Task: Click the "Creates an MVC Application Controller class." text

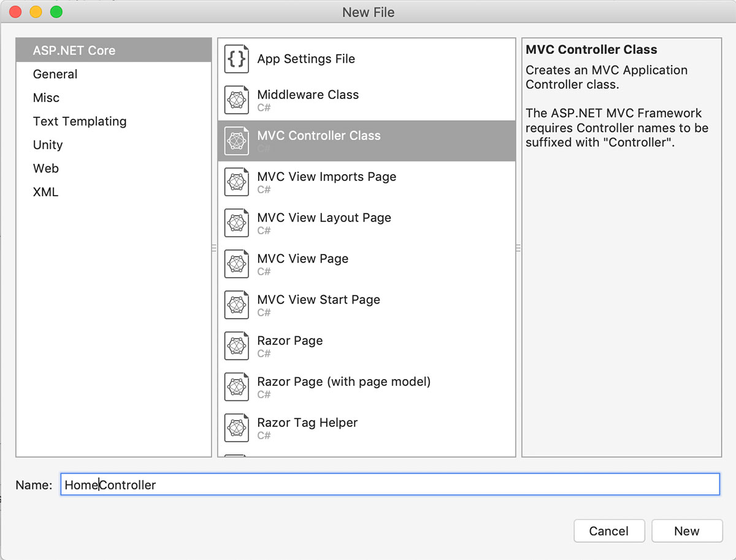Action: click(607, 77)
